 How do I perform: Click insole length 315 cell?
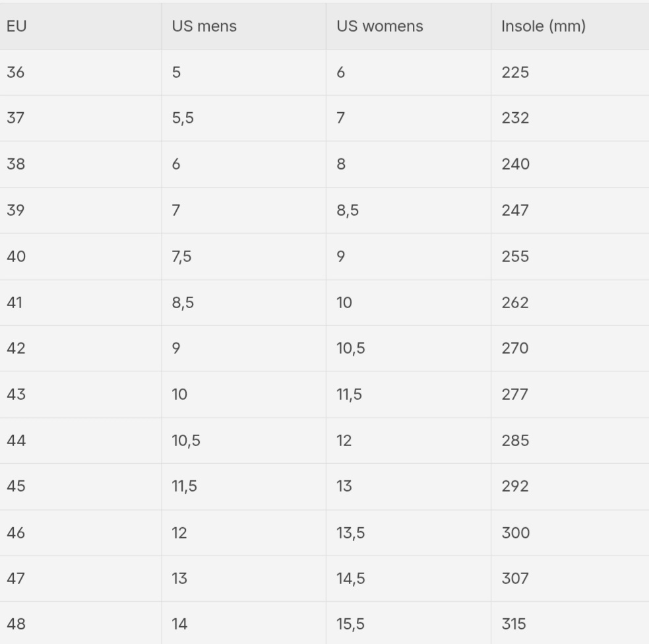coord(513,624)
